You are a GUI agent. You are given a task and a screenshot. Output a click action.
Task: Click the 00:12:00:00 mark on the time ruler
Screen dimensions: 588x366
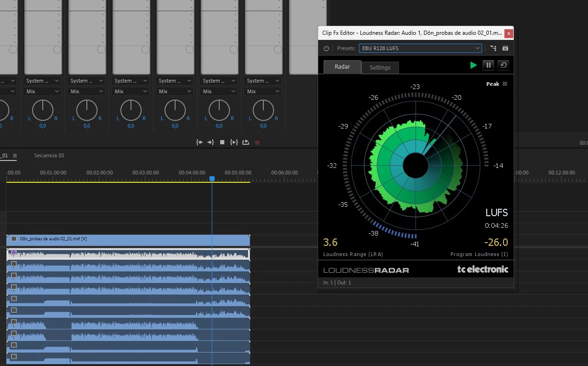coord(562,173)
